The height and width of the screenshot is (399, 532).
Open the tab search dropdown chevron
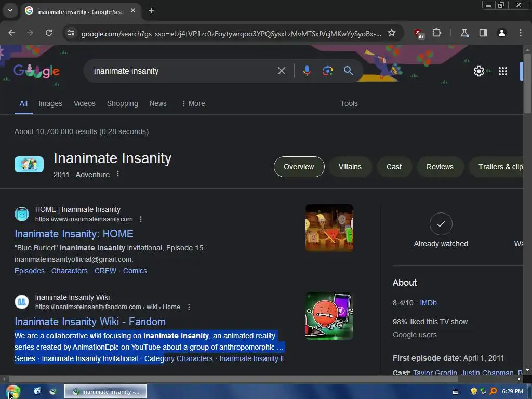coord(10,10)
